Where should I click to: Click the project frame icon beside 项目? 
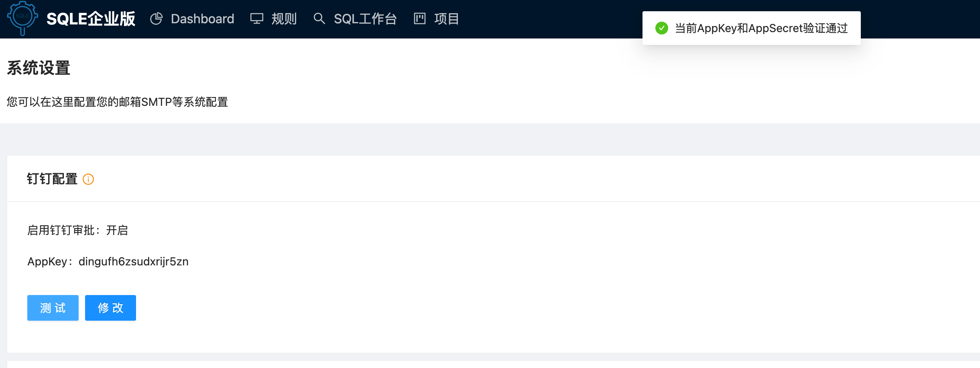[x=419, y=18]
